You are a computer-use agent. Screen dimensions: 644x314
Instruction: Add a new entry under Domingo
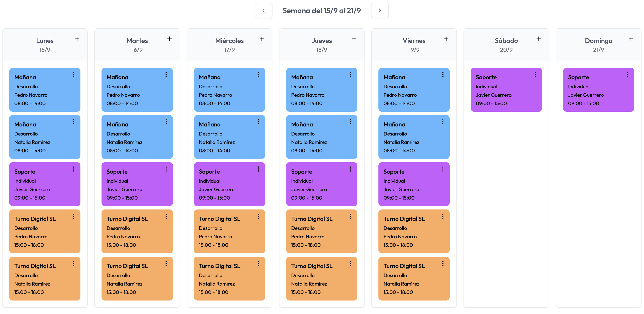click(x=631, y=39)
